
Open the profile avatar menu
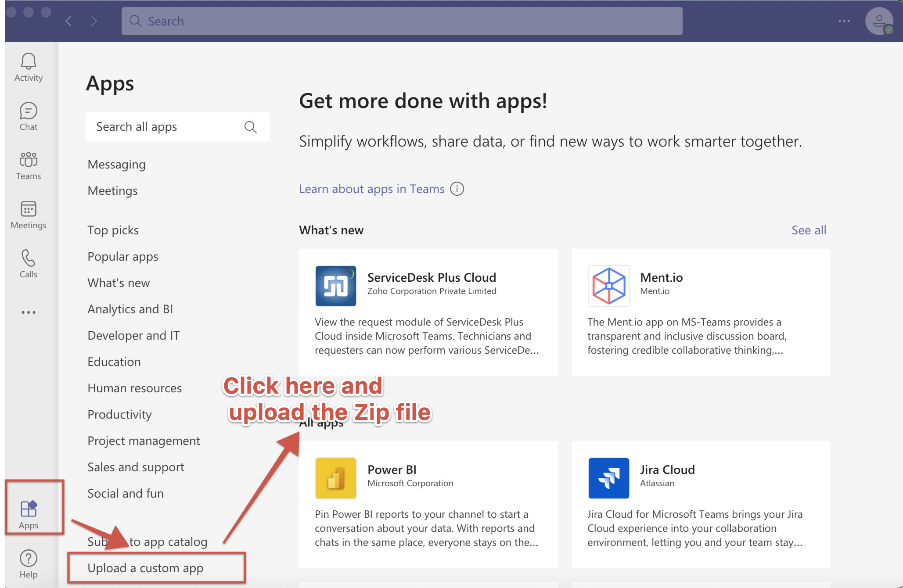pyautogui.click(x=879, y=21)
